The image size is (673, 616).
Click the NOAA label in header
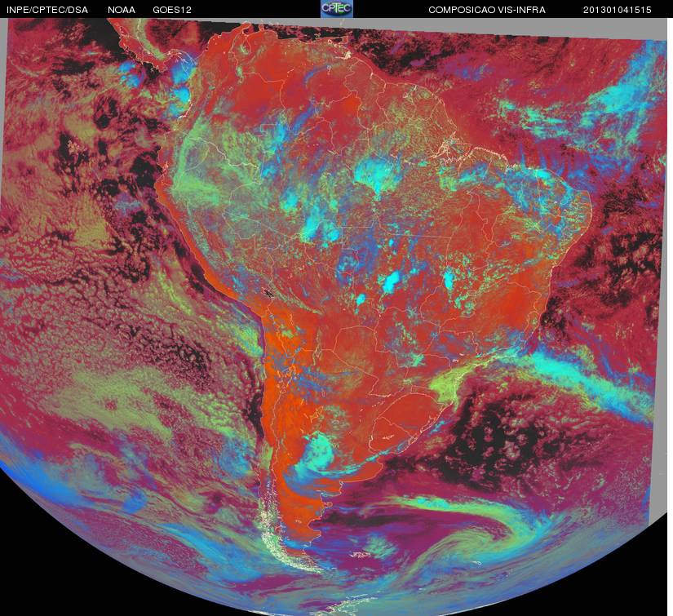pos(122,10)
